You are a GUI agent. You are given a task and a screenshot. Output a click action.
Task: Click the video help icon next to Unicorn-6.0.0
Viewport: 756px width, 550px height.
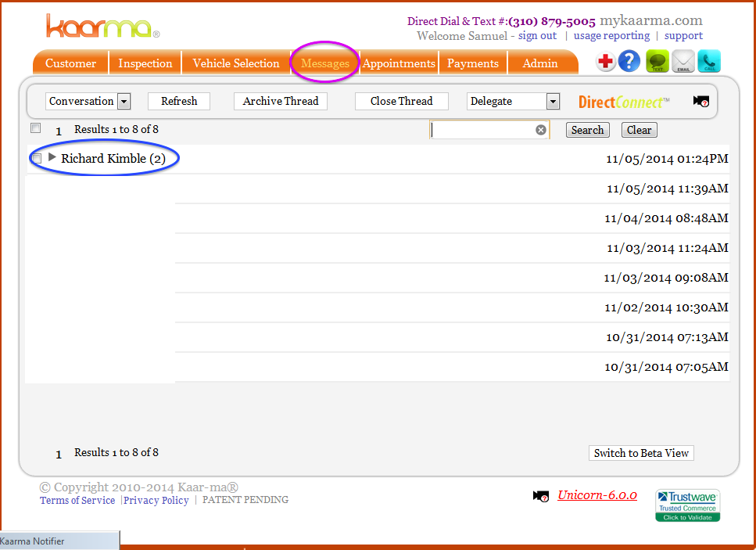(x=541, y=496)
